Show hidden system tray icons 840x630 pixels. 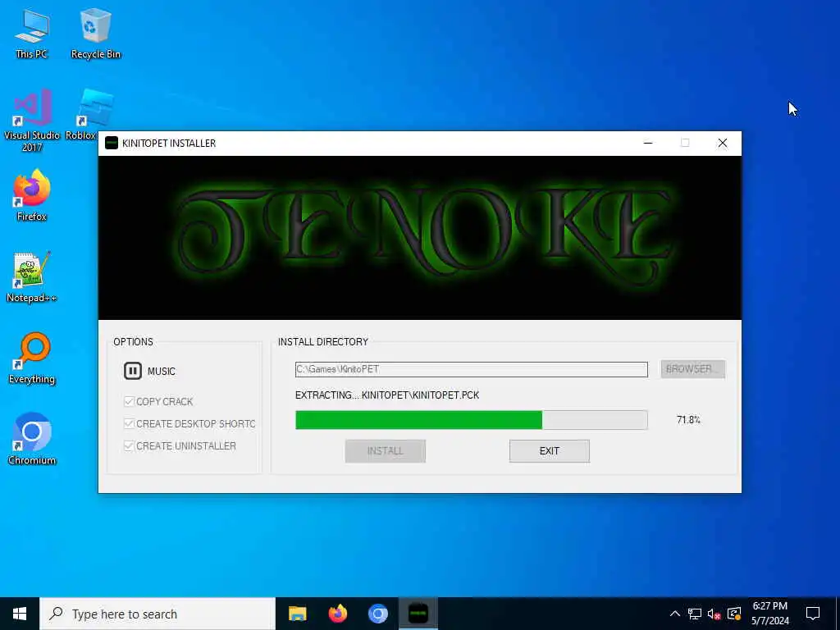click(675, 614)
